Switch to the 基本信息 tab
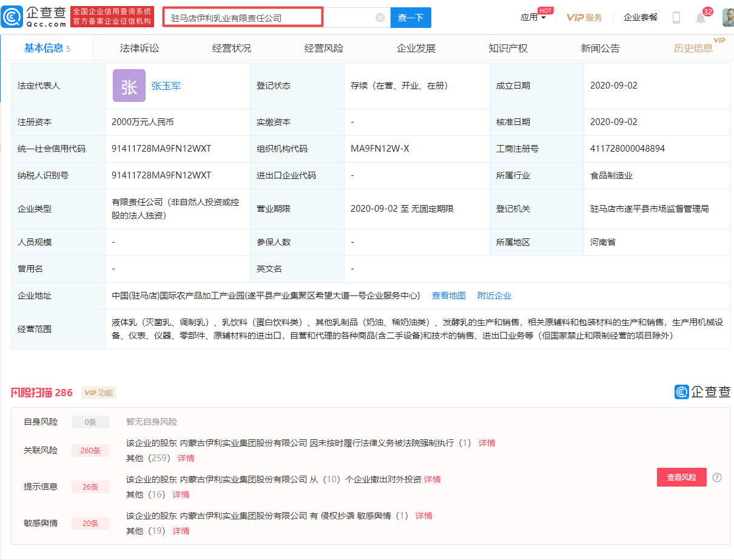 [x=47, y=49]
